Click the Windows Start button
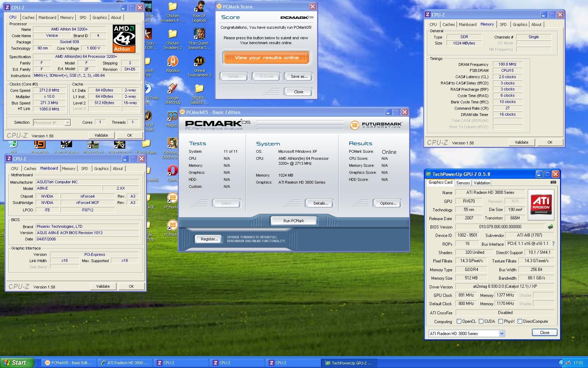588x368 pixels. point(17,363)
